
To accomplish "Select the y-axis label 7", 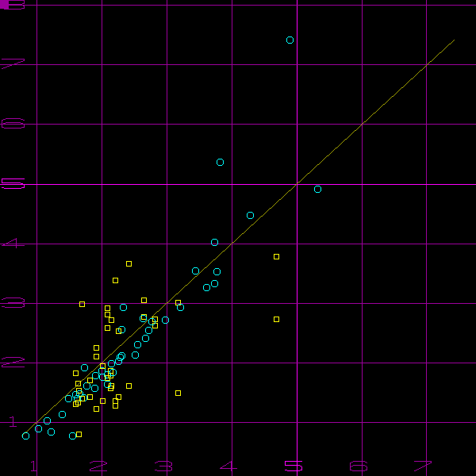I will pos(13,64).
